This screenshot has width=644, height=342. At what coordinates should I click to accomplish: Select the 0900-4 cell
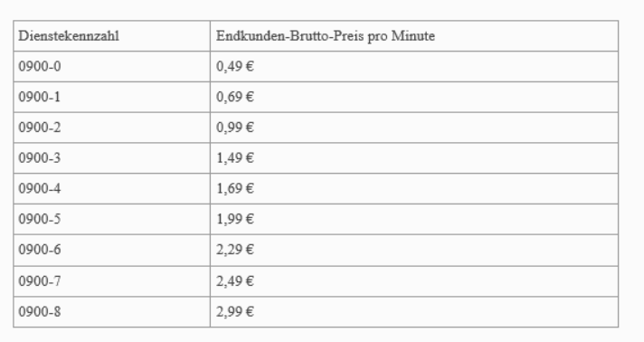click(x=112, y=189)
